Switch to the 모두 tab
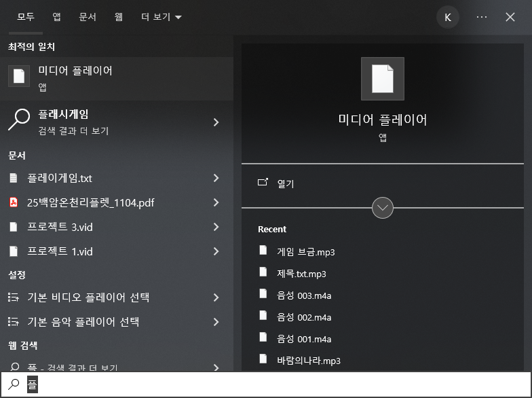 click(x=26, y=17)
